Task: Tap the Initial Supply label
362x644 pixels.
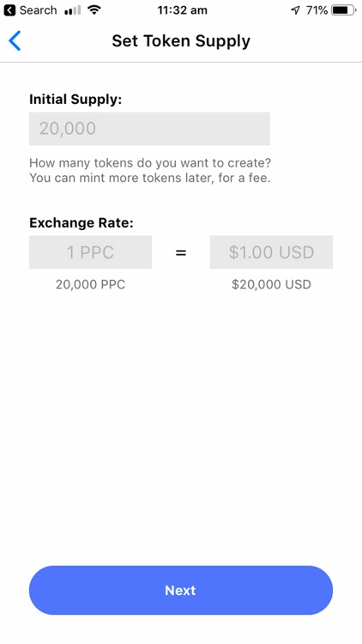Action: pos(75,100)
